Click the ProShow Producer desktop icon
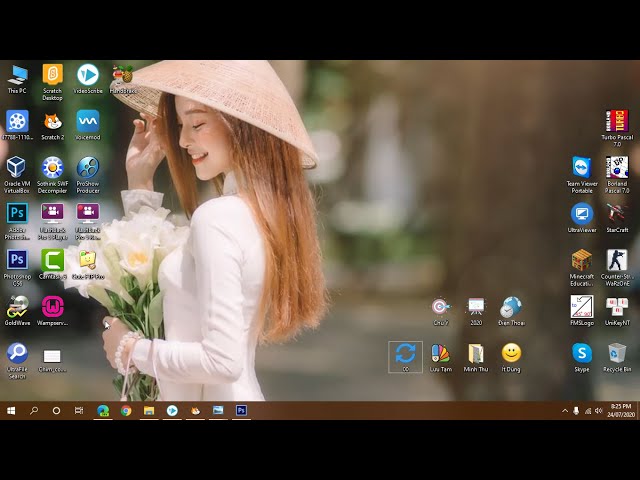 pyautogui.click(x=88, y=167)
